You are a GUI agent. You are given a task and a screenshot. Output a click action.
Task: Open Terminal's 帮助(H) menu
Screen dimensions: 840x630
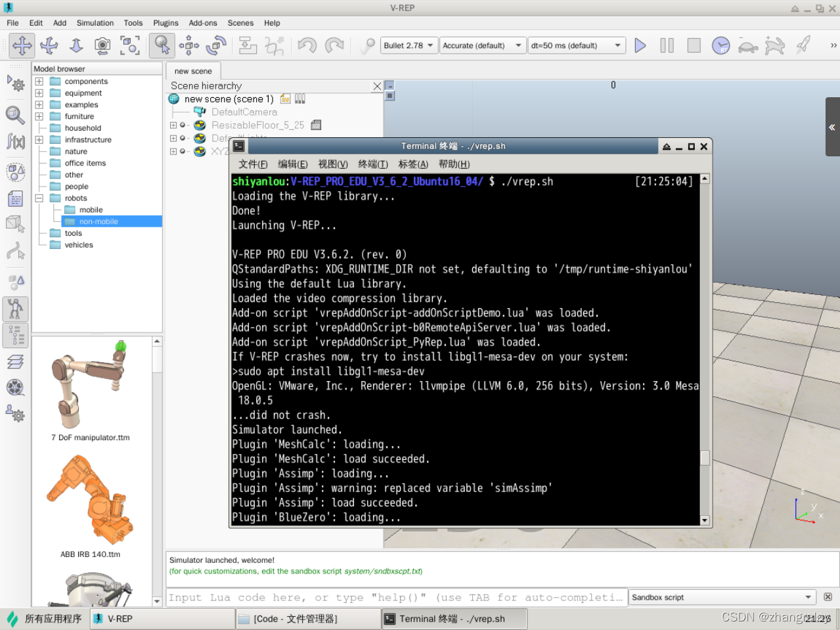pyautogui.click(x=454, y=164)
